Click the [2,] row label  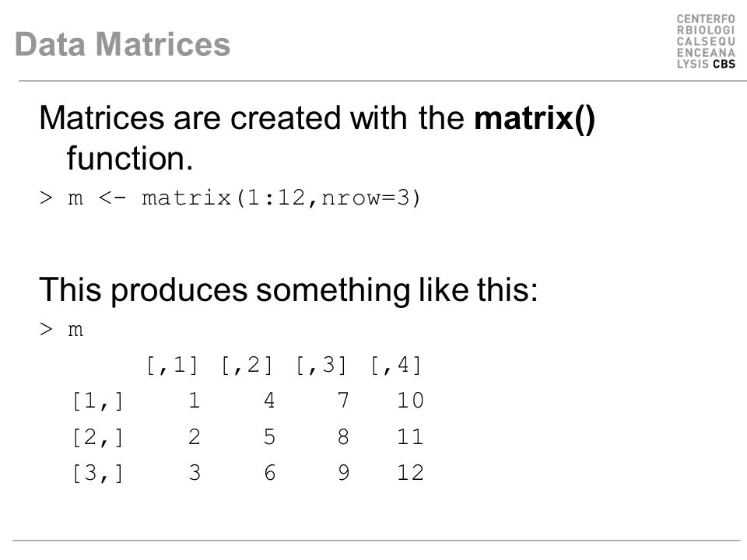click(98, 437)
